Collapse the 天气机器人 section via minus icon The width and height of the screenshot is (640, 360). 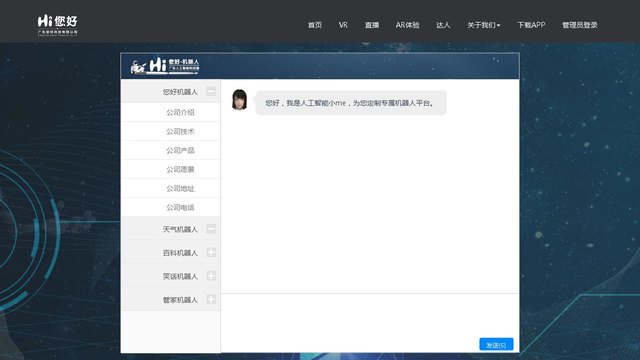pos(211,229)
